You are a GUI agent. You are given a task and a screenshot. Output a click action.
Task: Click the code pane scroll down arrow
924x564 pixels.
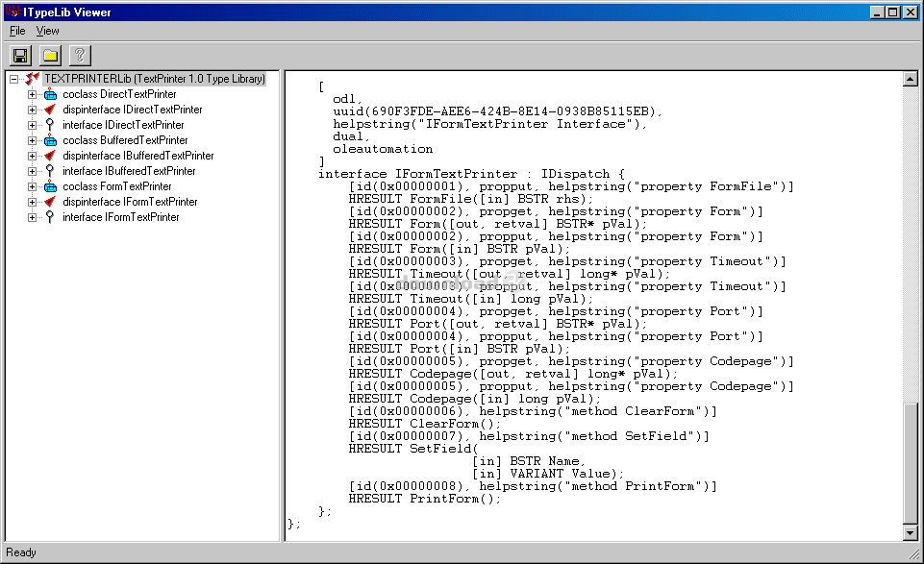point(910,533)
